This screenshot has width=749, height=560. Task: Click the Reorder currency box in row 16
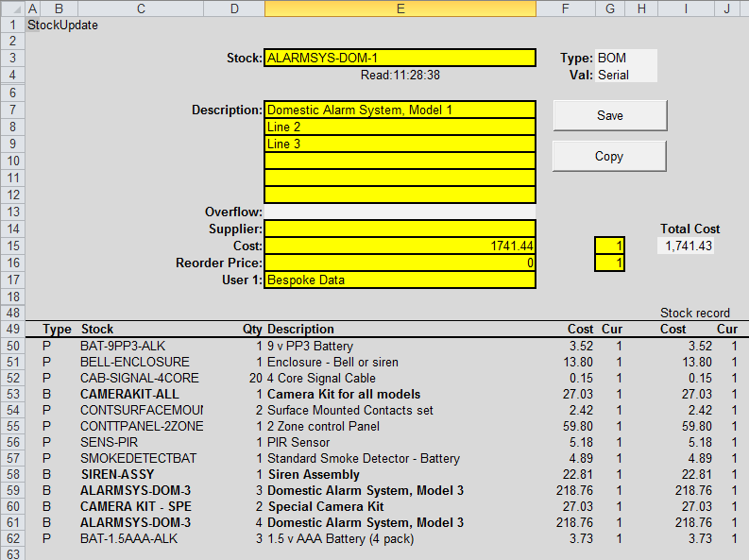[x=609, y=263]
